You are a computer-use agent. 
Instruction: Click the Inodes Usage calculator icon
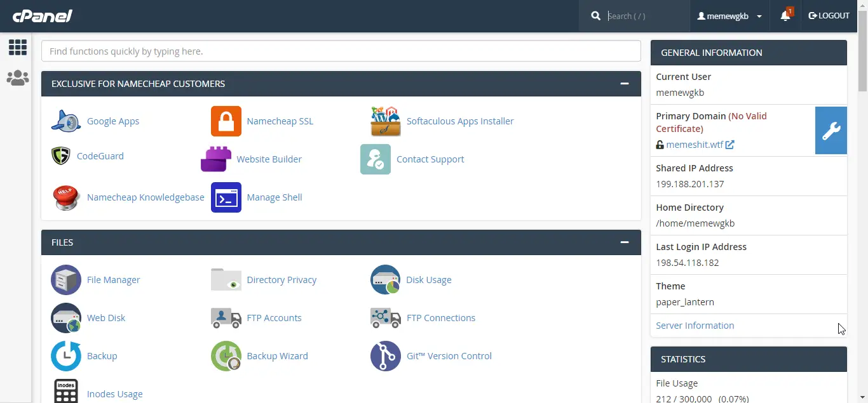click(x=66, y=392)
